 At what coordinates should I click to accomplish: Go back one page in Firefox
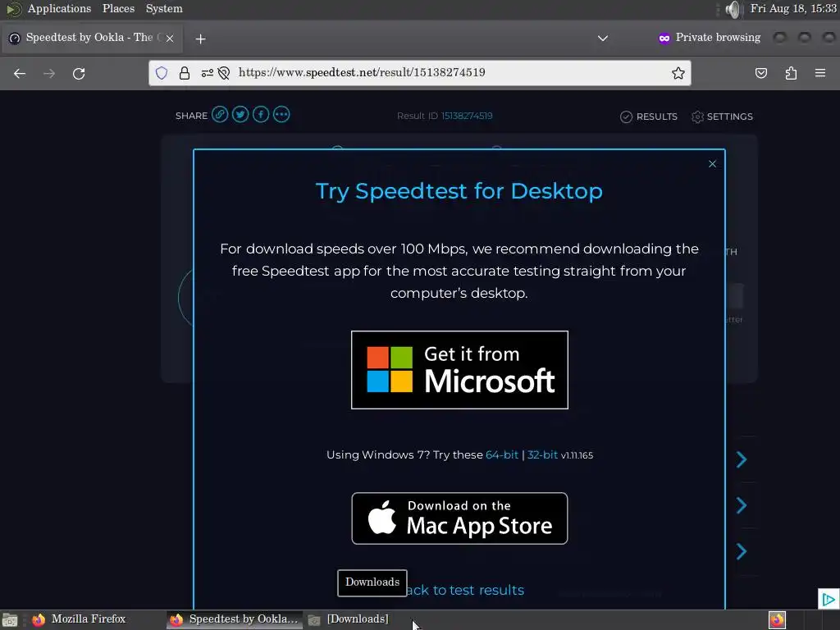click(20, 73)
